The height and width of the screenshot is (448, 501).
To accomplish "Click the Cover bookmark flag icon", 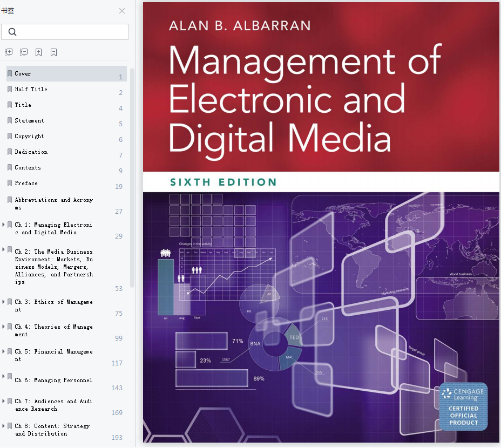I will [x=10, y=73].
